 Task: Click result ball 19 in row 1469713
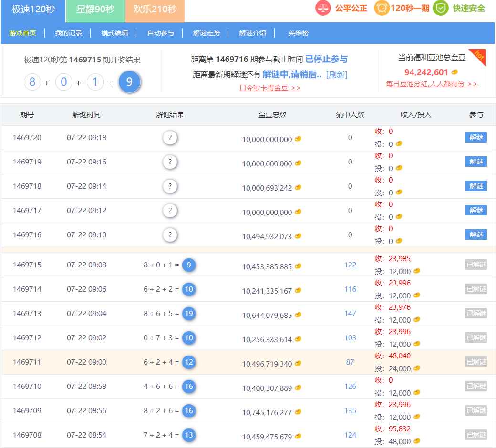189,314
